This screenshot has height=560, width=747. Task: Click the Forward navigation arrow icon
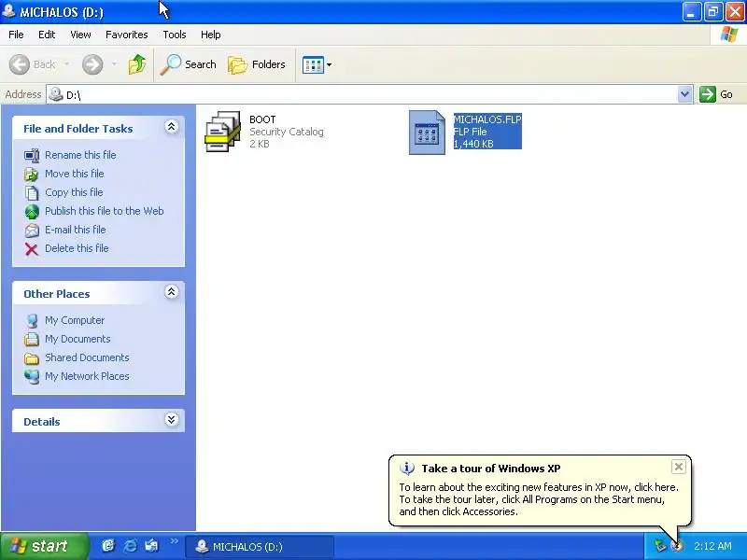click(x=92, y=64)
